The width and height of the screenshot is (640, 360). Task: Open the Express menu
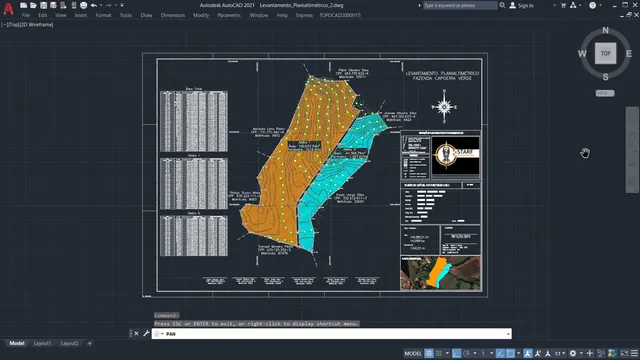pos(304,15)
